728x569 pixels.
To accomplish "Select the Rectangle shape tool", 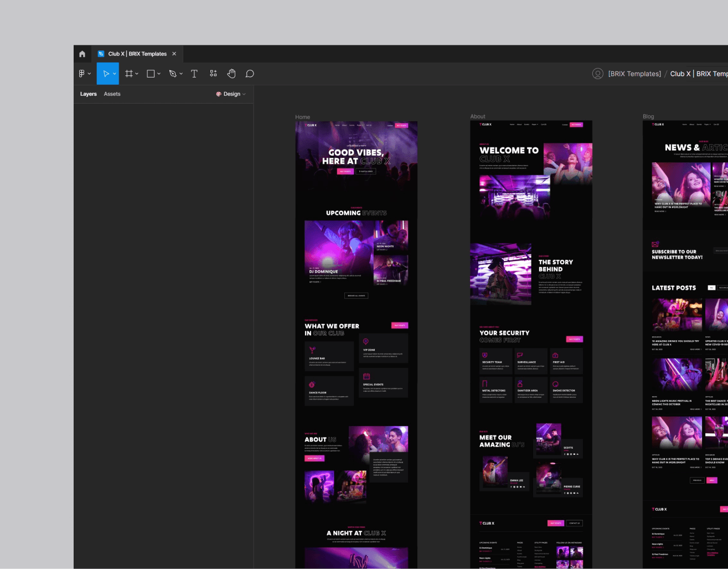I will click(x=151, y=74).
